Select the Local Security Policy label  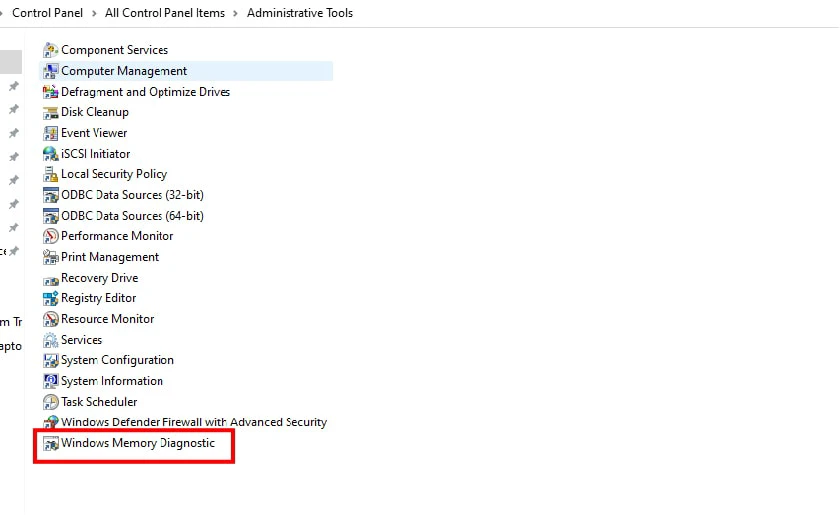[114, 174]
